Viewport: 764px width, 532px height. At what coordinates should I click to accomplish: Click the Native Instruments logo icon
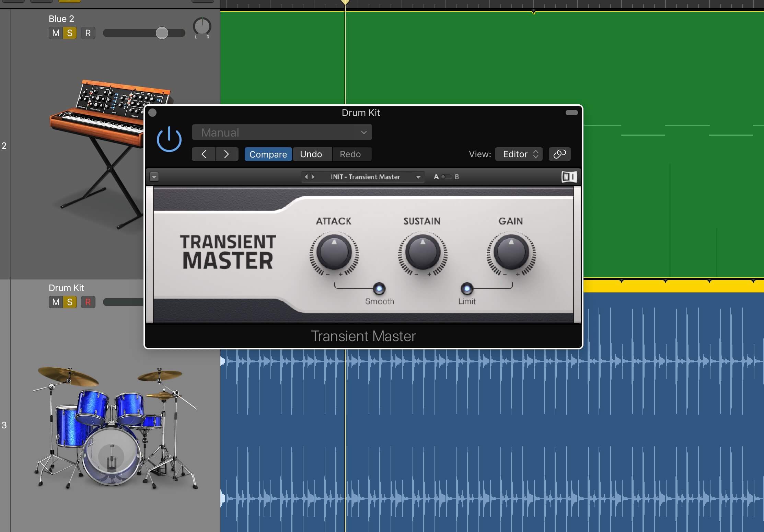tap(569, 177)
